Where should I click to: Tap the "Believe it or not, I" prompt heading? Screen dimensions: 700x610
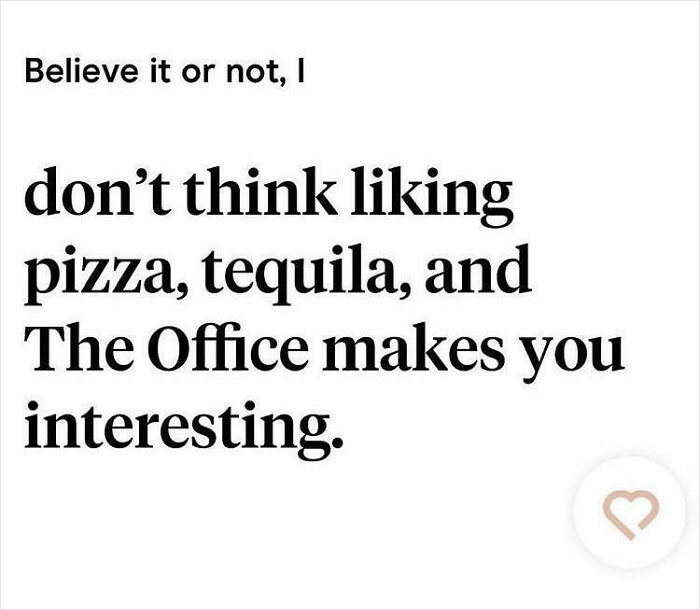pyautogui.click(x=165, y=72)
